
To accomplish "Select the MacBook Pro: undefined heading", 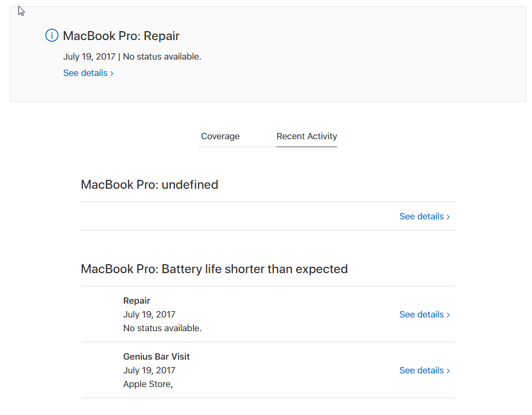I will coord(149,185).
